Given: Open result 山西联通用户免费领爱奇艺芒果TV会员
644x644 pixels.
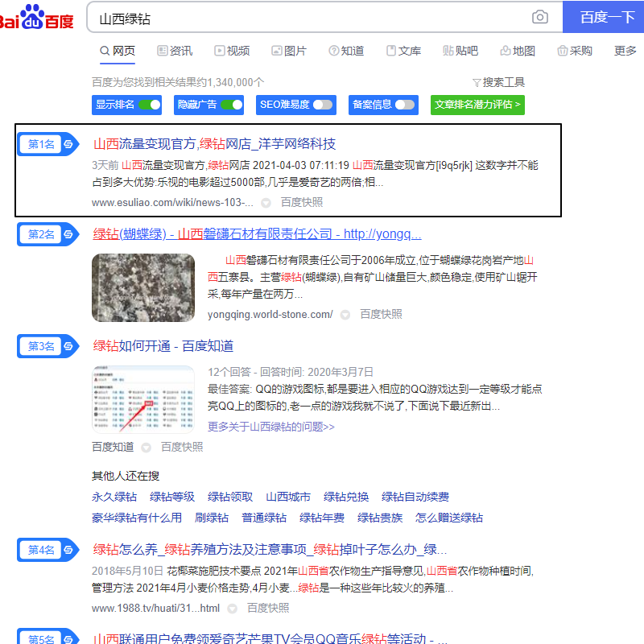Looking at the screenshot, I should click(270, 638).
